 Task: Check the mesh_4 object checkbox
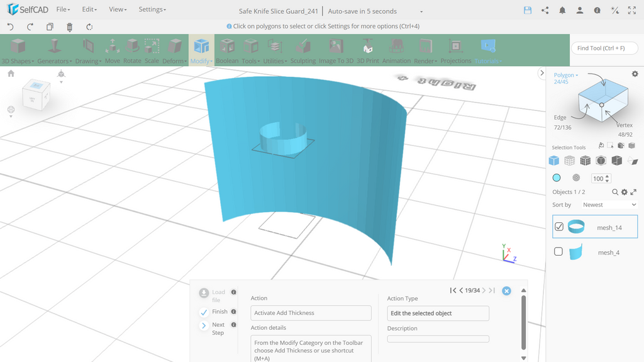coord(558,251)
